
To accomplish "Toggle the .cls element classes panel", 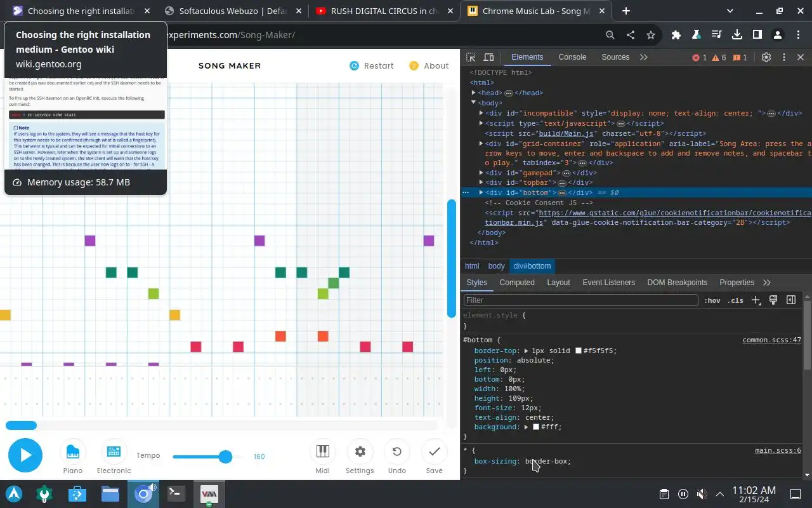I will coord(736,300).
